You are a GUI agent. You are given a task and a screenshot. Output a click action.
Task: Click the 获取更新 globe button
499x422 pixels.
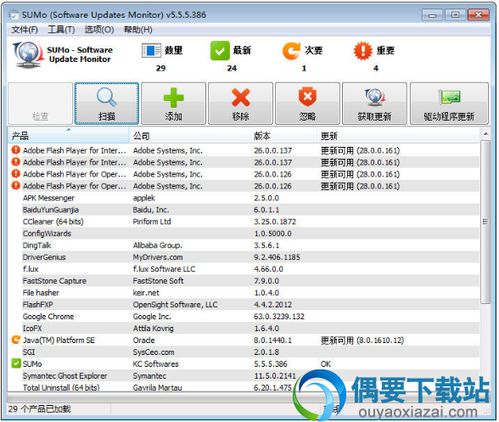click(375, 104)
